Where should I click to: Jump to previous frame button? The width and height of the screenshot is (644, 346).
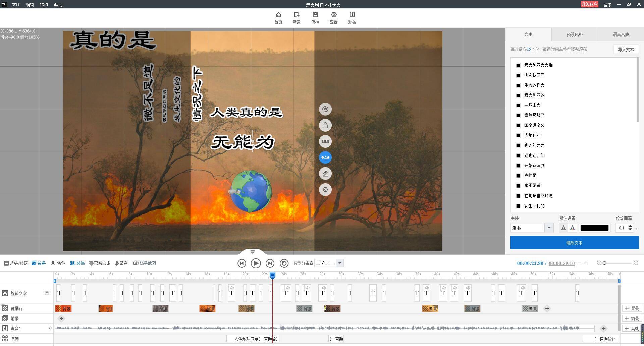[241, 263]
